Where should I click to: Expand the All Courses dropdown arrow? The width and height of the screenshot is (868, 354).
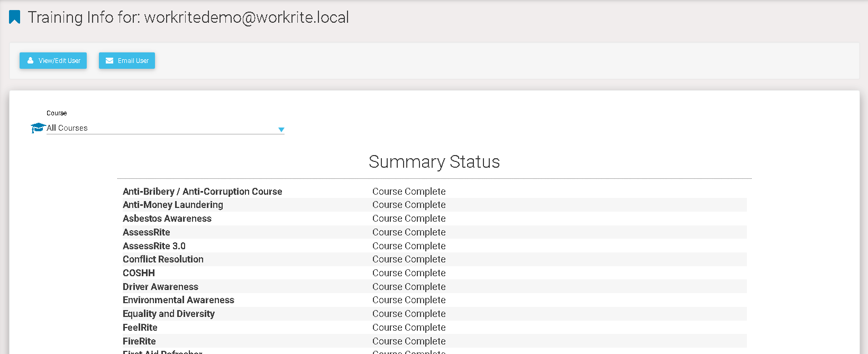pyautogui.click(x=281, y=130)
